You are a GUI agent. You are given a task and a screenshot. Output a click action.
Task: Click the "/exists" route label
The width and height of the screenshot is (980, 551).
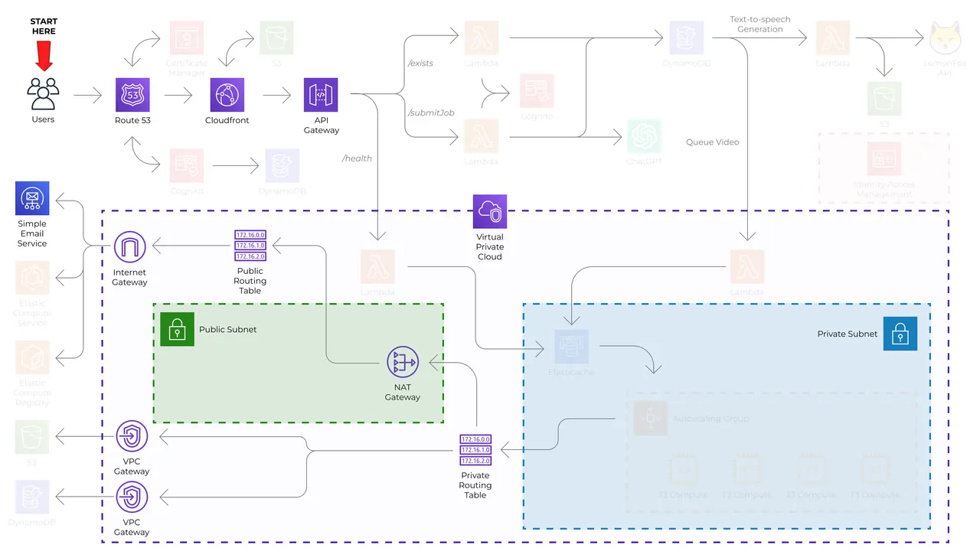[420, 64]
